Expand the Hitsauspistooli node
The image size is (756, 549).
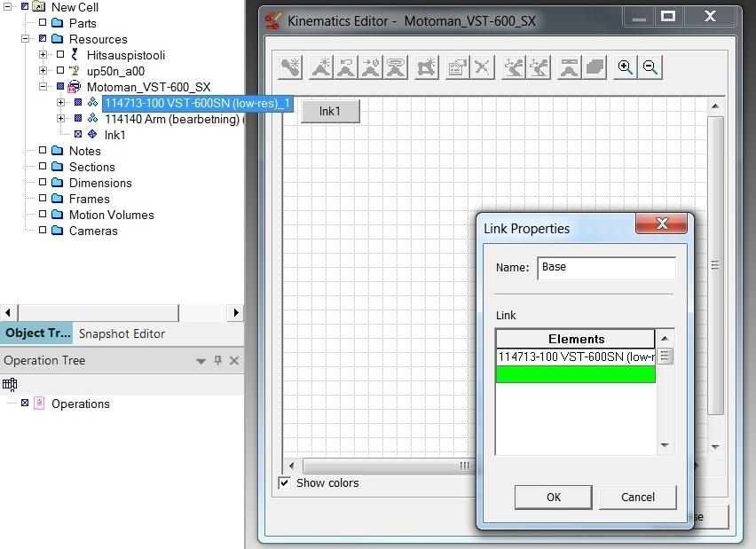pos(43,54)
